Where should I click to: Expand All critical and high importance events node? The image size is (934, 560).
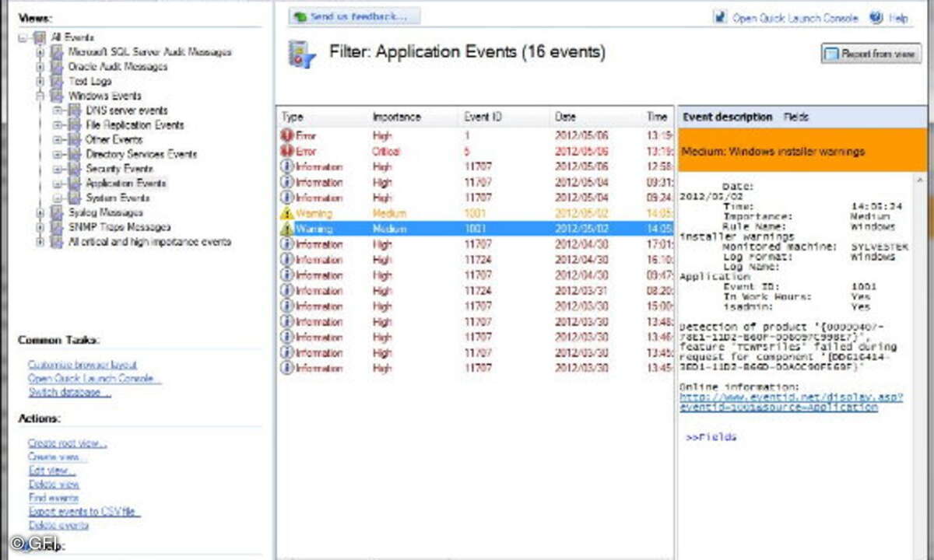pos(40,242)
